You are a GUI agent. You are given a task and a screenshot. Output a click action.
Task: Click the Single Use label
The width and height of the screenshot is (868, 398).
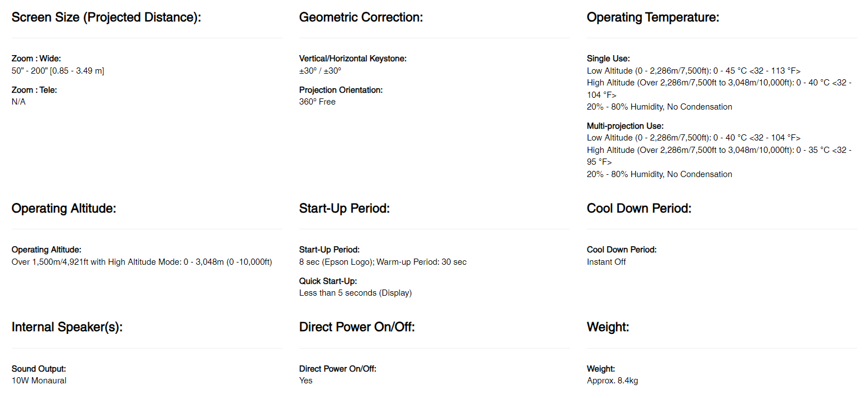(x=608, y=58)
